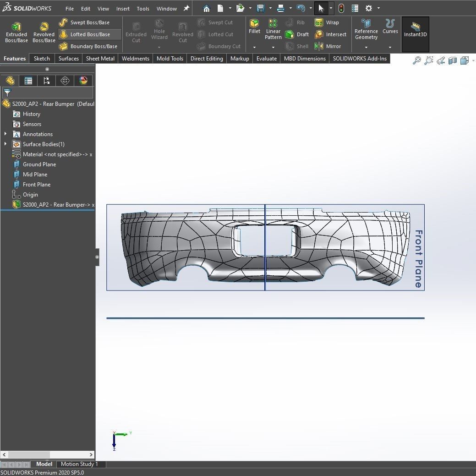476x476 pixels.
Task: Click the Intersect tool
Action: tap(330, 34)
